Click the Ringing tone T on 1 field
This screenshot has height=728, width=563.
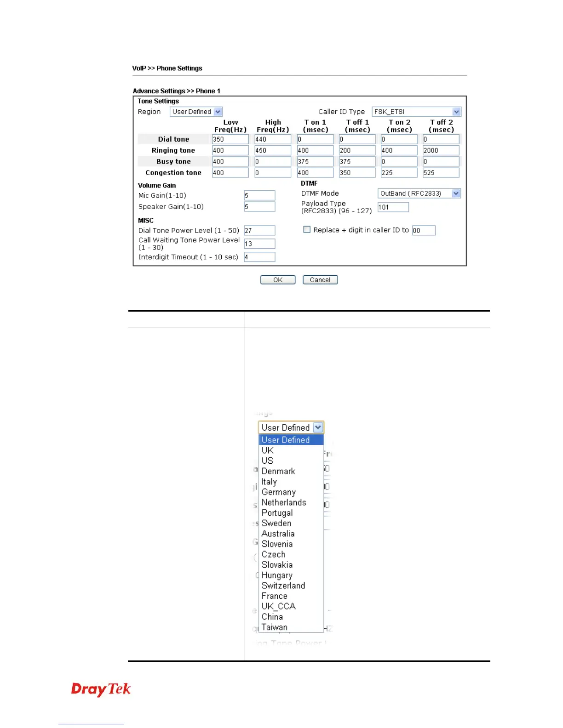(315, 150)
